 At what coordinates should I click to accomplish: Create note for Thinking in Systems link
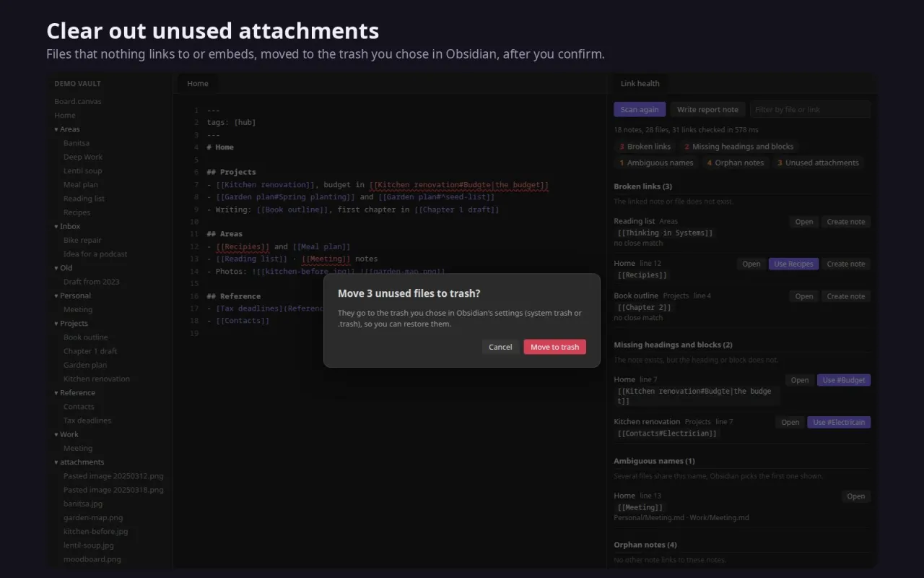[846, 222]
